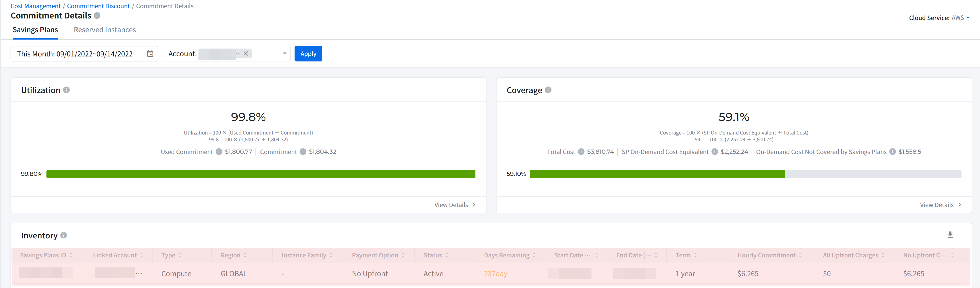This screenshot has height=288, width=980.
Task: Click Used Commitment info icon
Action: [219, 152]
